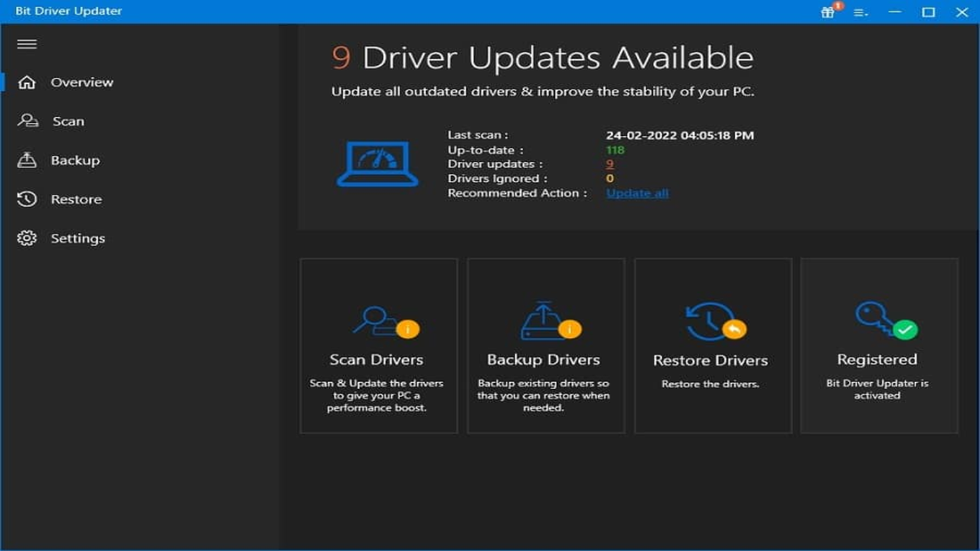
Task: Open the Scan Drivers card title
Action: tap(376, 360)
